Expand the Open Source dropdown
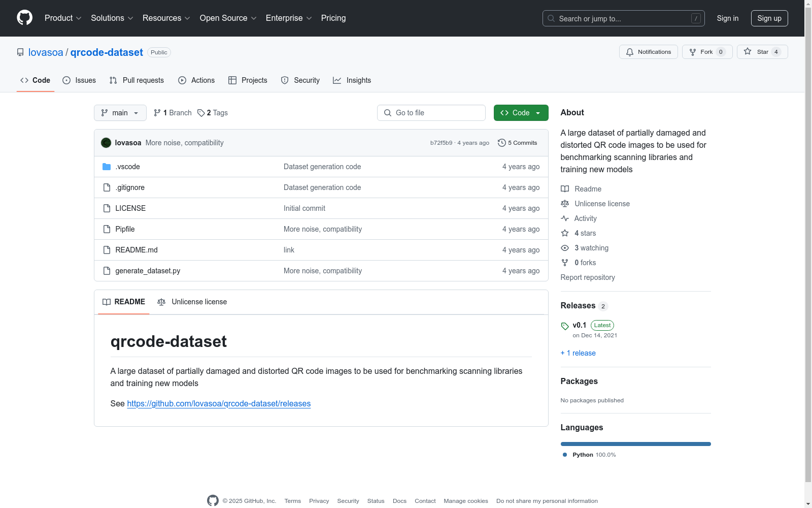The image size is (812, 508). tap(228, 18)
